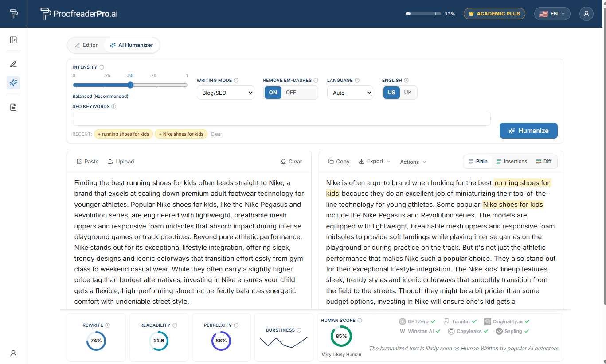Open the Language Auto dropdown
The image size is (606, 364).
pyautogui.click(x=350, y=93)
